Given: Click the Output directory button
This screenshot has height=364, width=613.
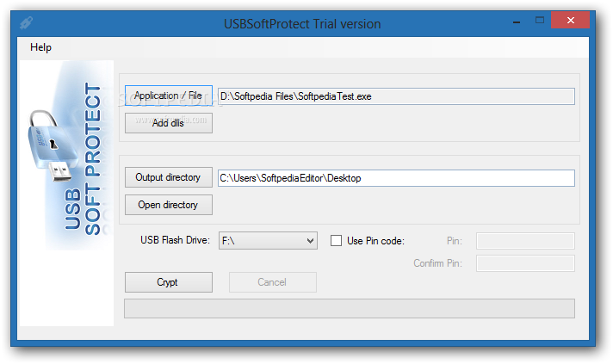Looking at the screenshot, I should (x=168, y=178).
